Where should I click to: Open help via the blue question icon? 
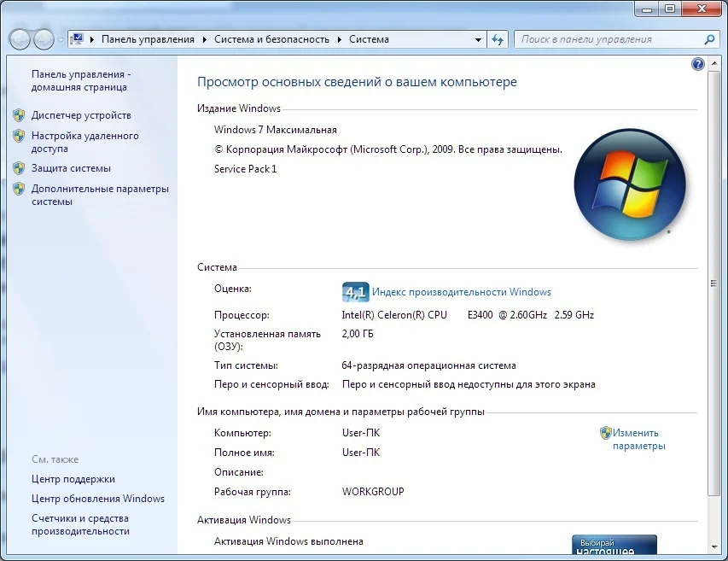tap(698, 64)
